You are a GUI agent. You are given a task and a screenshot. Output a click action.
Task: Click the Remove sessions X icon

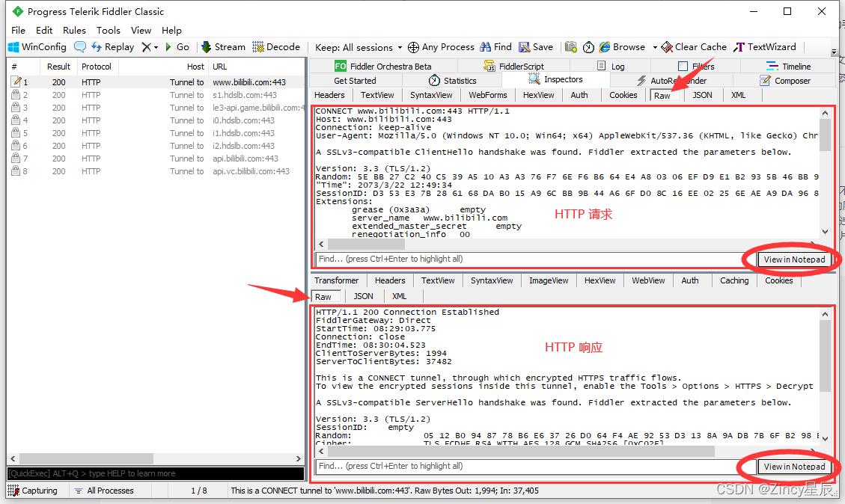tap(146, 47)
